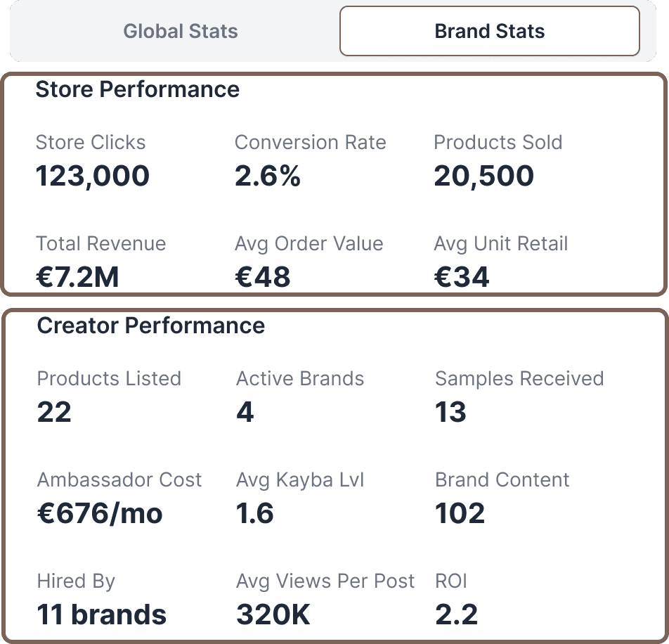Click the Store Performance section header
This screenshot has height=644, width=669.
(x=138, y=90)
